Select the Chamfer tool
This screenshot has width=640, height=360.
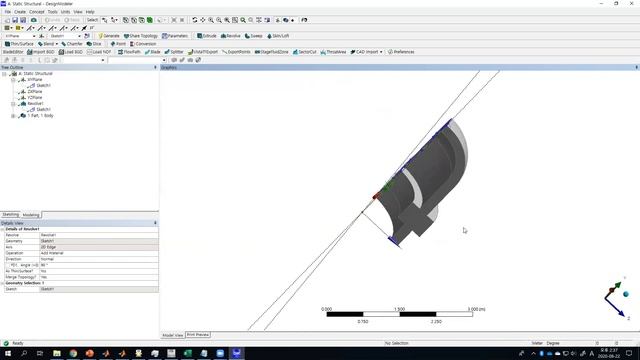point(72,44)
